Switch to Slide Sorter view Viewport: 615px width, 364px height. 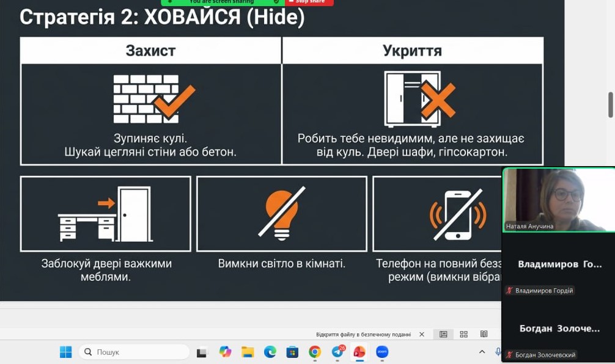[x=464, y=334]
